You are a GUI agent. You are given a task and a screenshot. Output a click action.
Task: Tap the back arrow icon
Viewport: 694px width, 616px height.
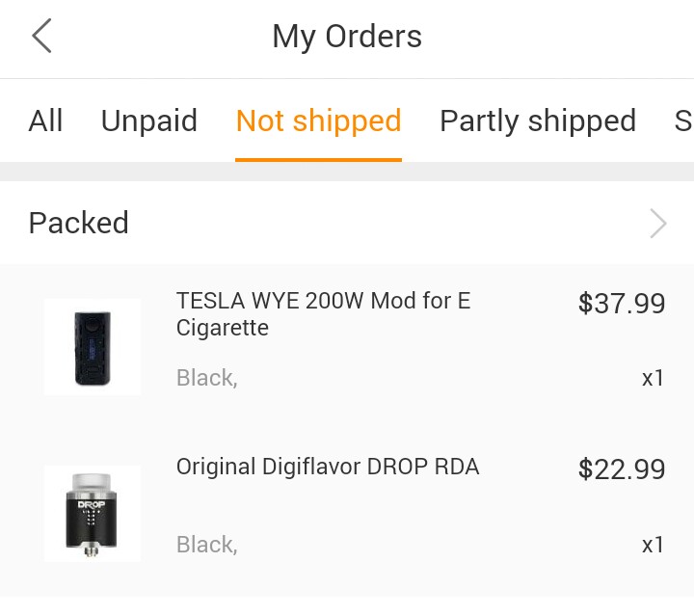[x=41, y=37]
